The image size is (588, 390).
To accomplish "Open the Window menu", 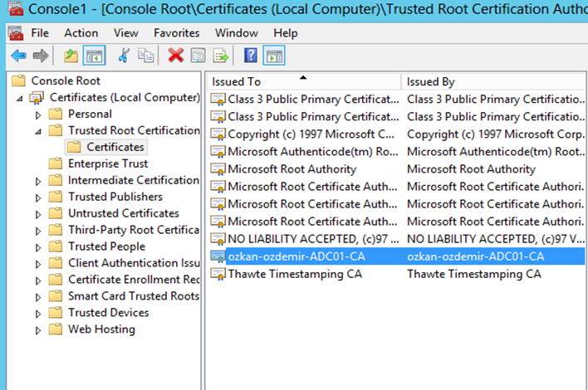I will click(x=237, y=33).
